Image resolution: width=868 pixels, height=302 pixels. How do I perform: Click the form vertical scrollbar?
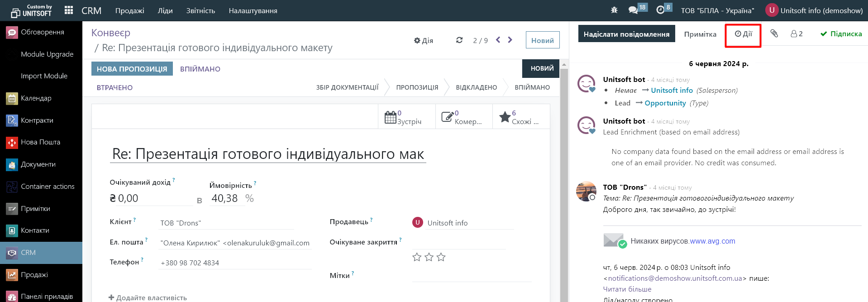pyautogui.click(x=564, y=181)
